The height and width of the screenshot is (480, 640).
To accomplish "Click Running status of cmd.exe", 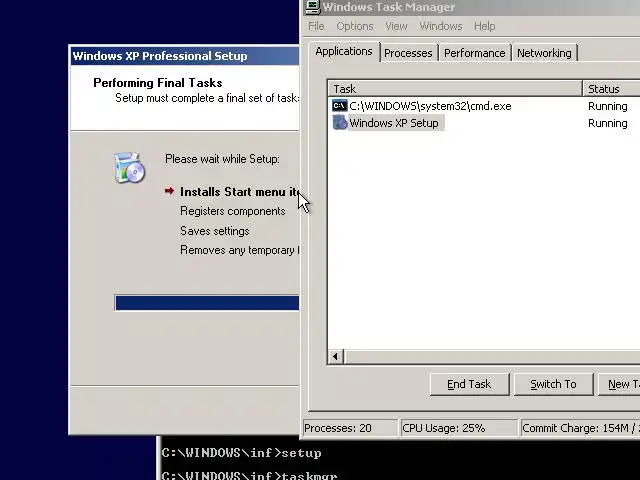I will [607, 106].
